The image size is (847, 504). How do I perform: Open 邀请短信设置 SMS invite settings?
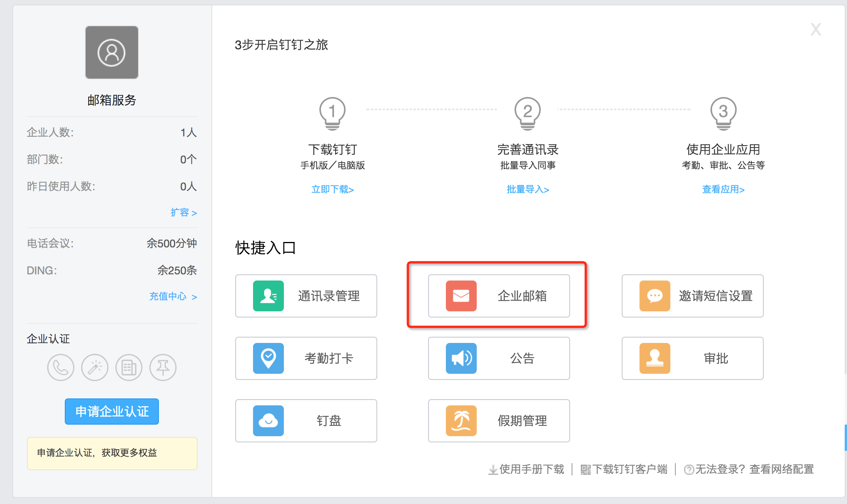click(x=692, y=296)
